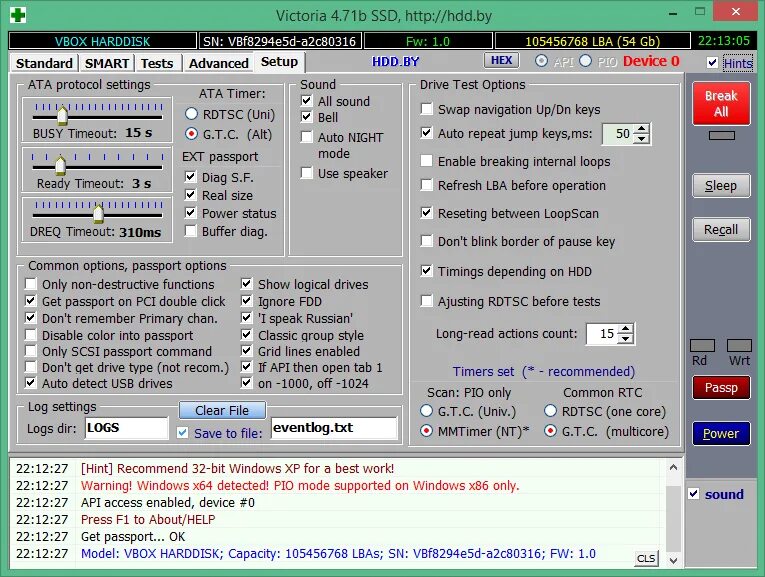Screen dimensions: 765x577
Task: Open the Tests tab
Action: point(157,63)
